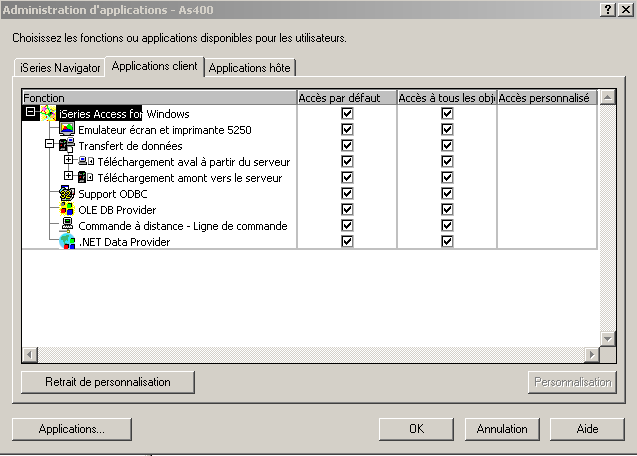Select Téléchargement amont vers le serveur label
This screenshot has width=637, height=456.
189,178
